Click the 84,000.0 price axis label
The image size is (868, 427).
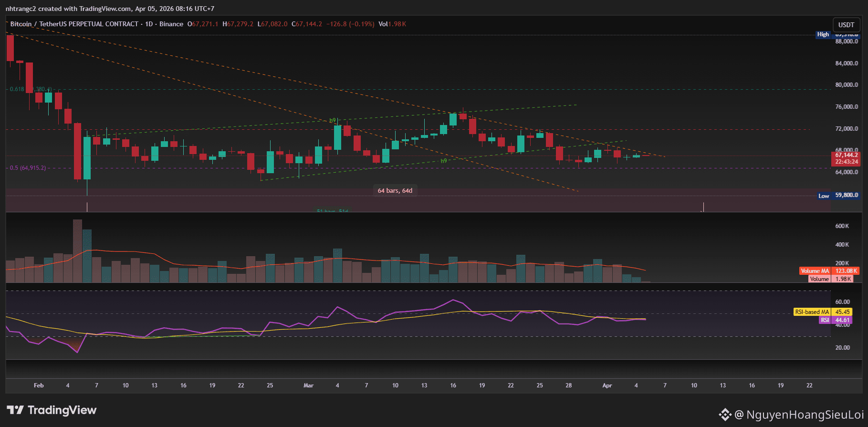(847, 63)
